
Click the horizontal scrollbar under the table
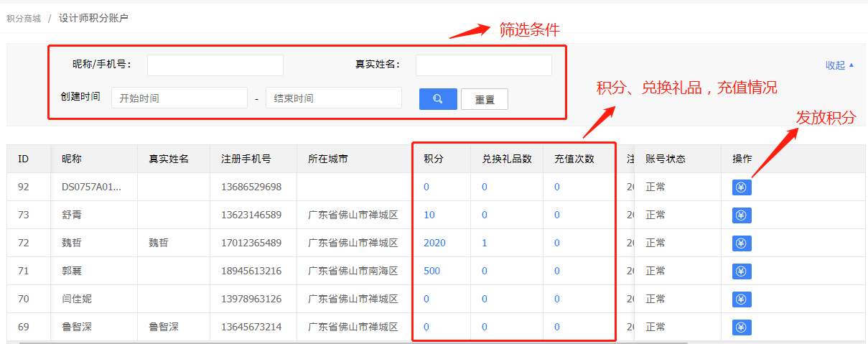[x=352, y=343]
